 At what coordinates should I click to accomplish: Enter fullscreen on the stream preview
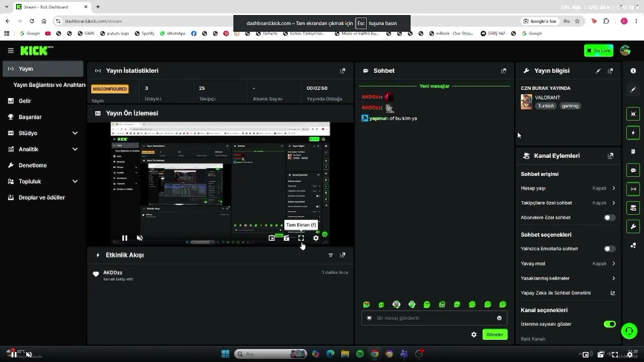[301, 238]
